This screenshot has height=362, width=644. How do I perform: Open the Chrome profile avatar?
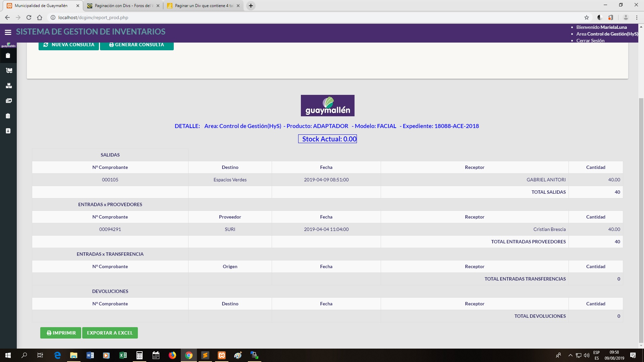click(626, 17)
